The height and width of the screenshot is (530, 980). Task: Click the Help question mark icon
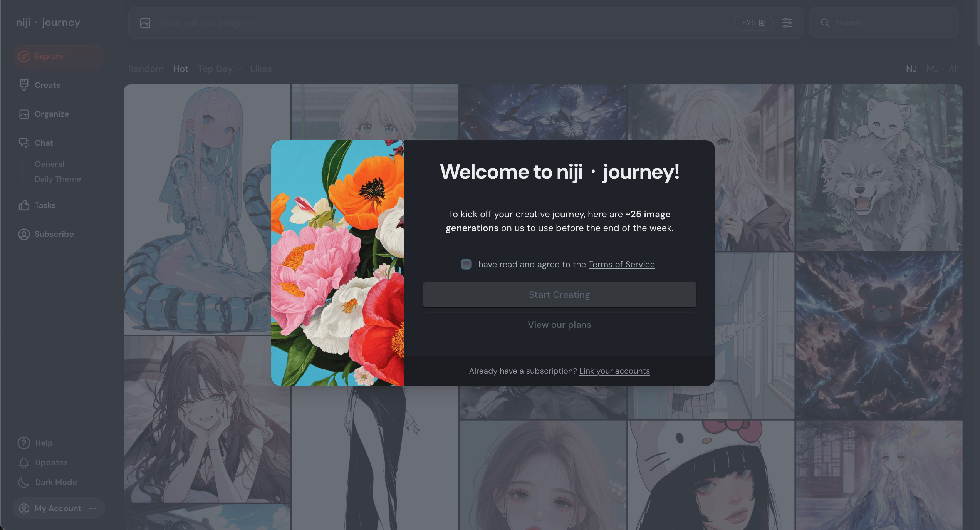pos(24,443)
